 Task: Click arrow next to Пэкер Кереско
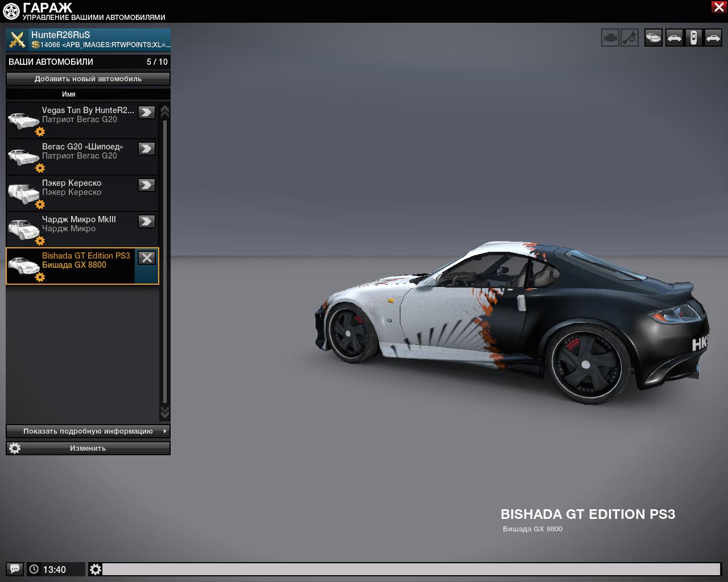pyautogui.click(x=147, y=185)
